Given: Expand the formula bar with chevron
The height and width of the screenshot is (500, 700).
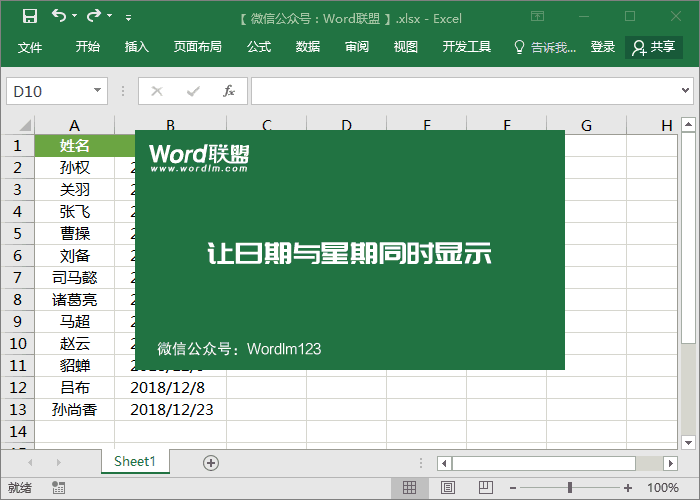Looking at the screenshot, I should (x=687, y=91).
